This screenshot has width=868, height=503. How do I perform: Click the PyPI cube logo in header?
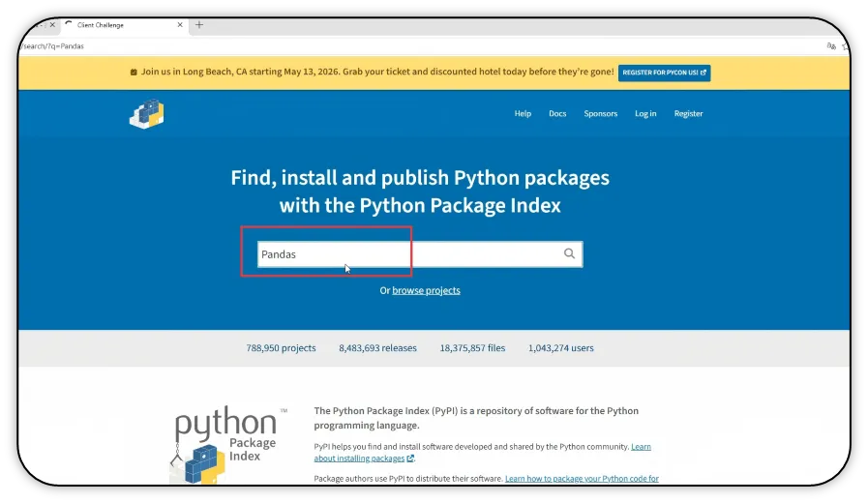(147, 113)
